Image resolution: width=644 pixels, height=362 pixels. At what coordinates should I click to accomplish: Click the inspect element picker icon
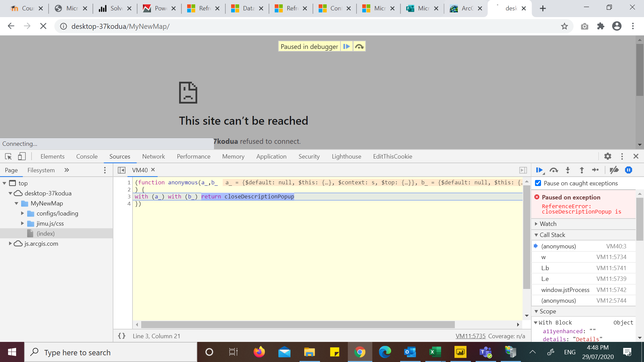pyautogui.click(x=8, y=157)
